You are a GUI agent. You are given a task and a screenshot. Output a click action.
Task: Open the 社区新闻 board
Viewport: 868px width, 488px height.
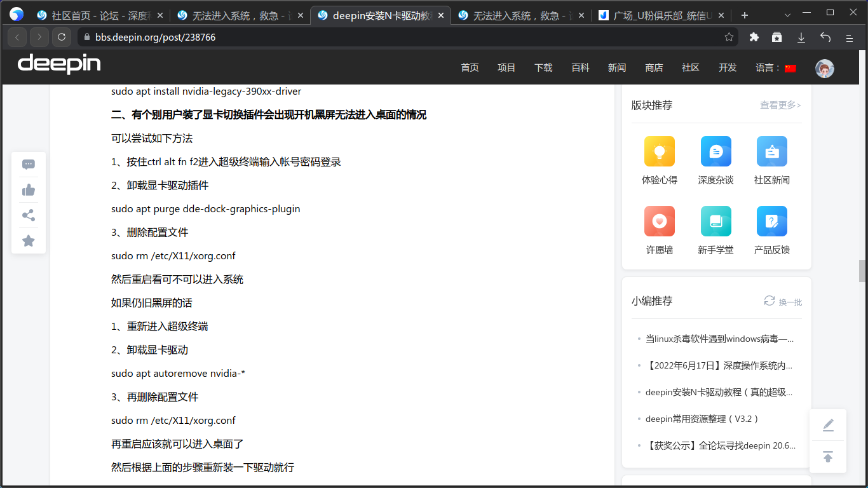click(x=772, y=160)
